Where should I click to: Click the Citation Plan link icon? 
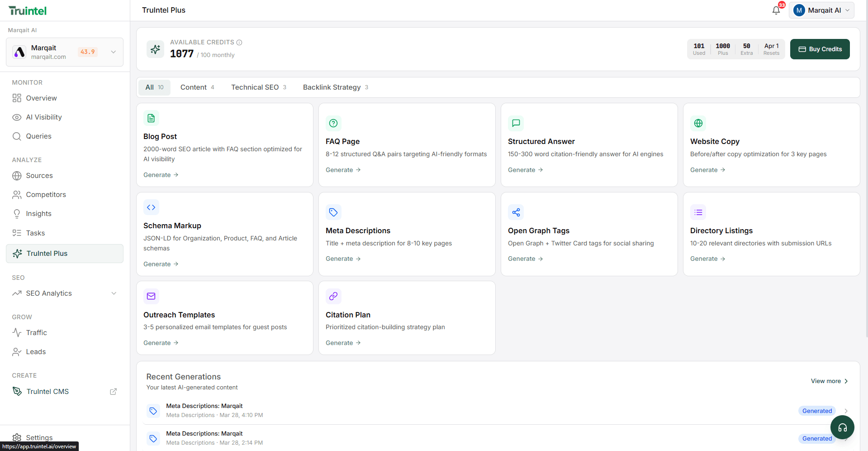(333, 296)
